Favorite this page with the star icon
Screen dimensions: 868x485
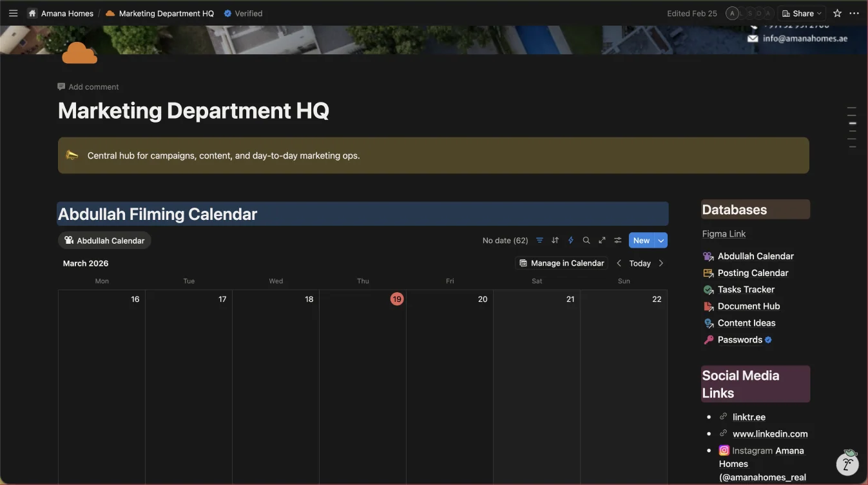point(837,13)
